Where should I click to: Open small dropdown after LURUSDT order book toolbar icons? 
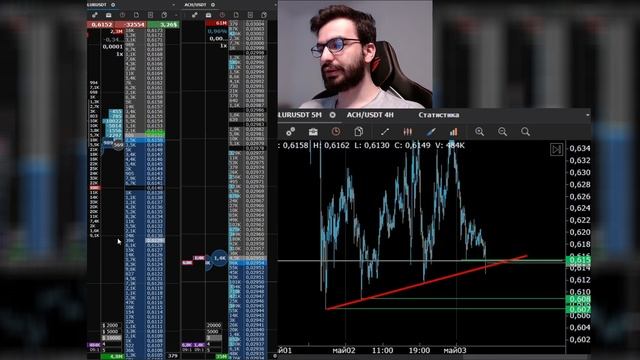pyautogui.click(x=176, y=16)
